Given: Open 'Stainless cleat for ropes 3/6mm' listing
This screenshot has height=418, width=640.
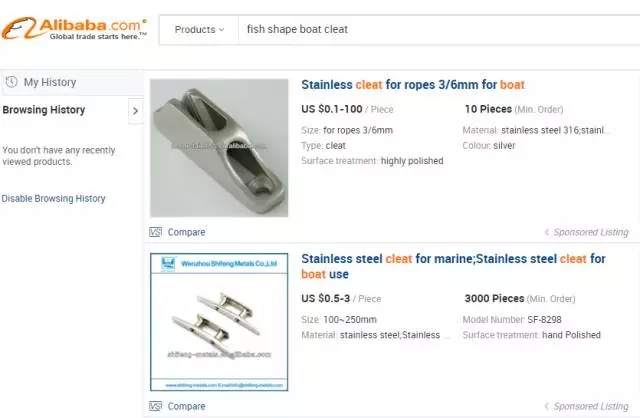Looking at the screenshot, I should (x=413, y=85).
